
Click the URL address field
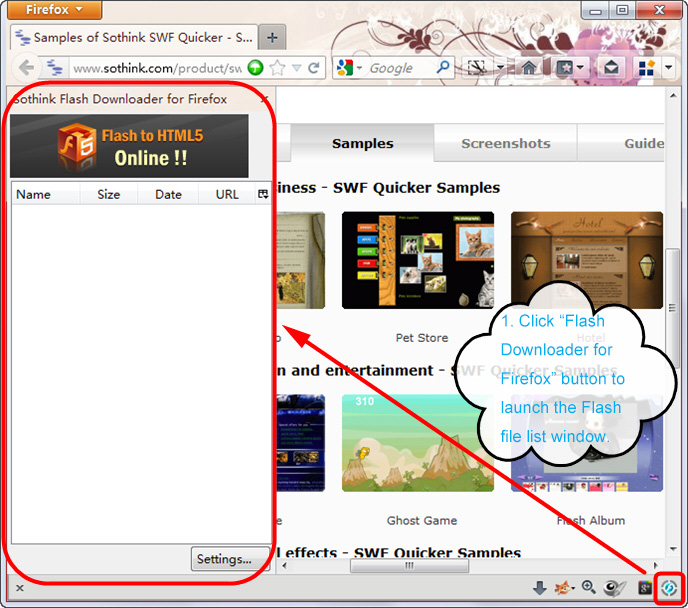click(x=157, y=68)
